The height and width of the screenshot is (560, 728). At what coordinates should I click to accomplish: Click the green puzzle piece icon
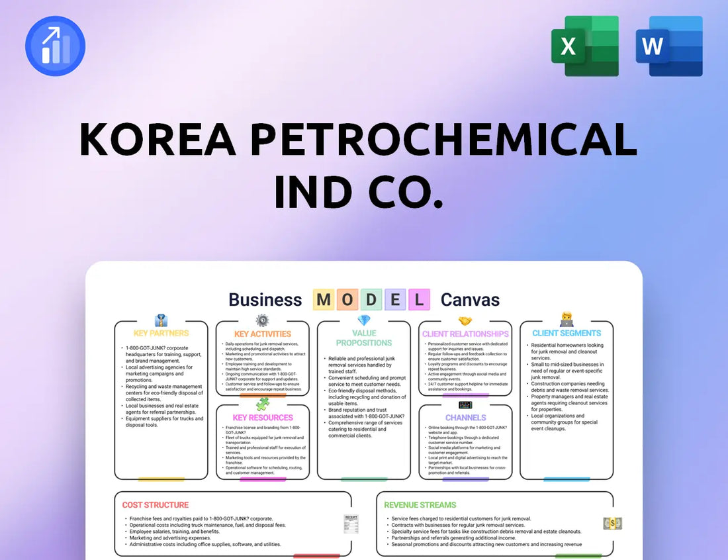click(x=263, y=404)
